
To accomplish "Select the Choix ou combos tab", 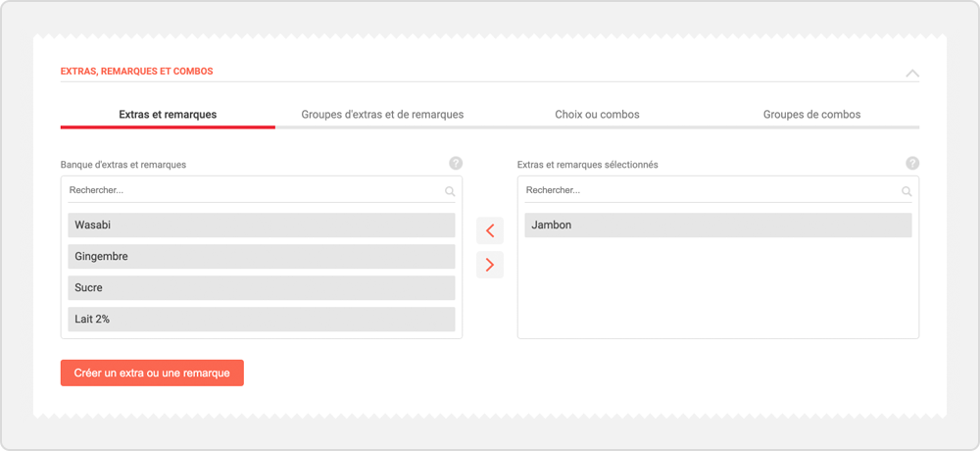I will [597, 115].
